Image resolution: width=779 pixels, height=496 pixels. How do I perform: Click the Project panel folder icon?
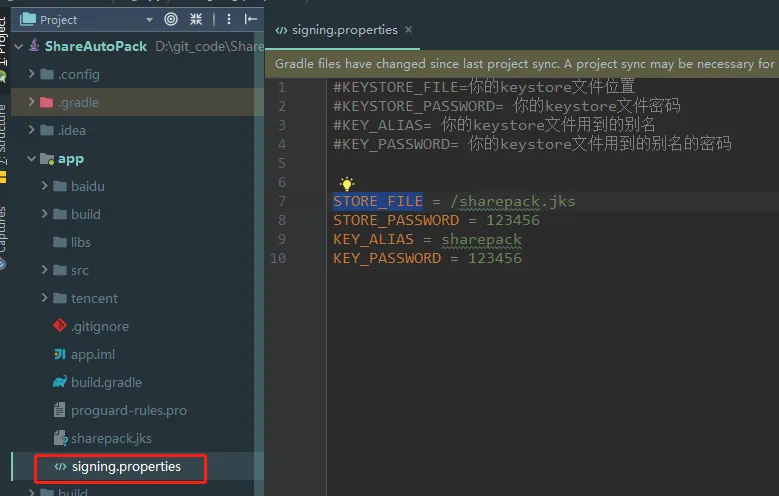click(28, 19)
